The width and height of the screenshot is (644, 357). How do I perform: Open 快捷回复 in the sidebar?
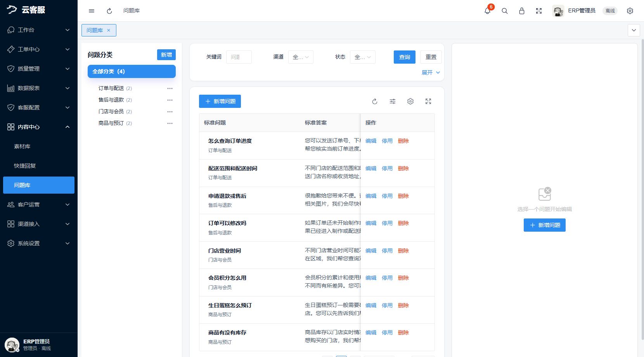tap(39, 166)
